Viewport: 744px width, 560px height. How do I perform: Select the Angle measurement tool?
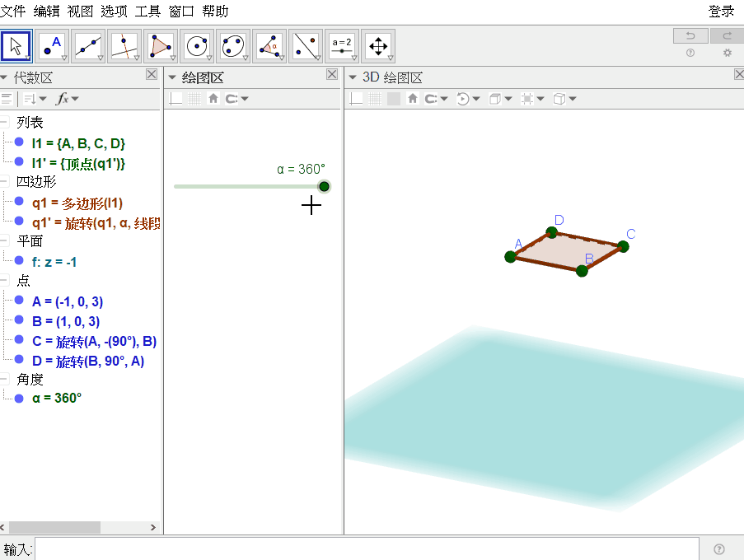point(269,46)
